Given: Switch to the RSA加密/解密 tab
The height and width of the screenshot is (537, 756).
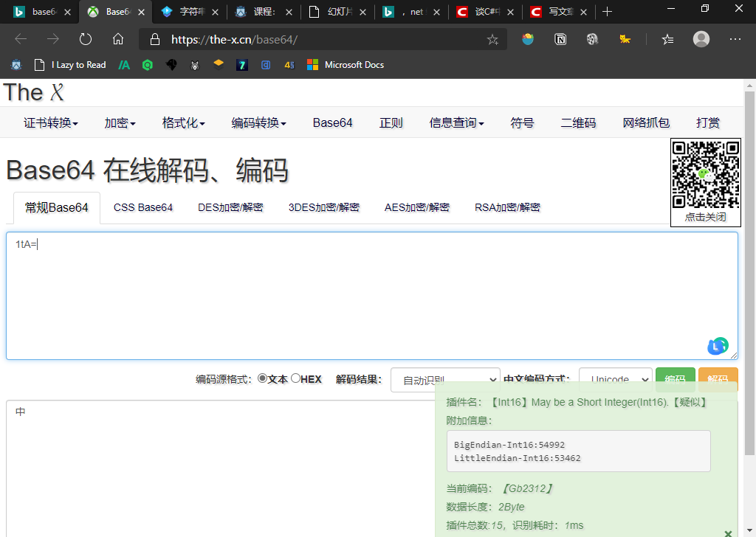Looking at the screenshot, I should (509, 207).
